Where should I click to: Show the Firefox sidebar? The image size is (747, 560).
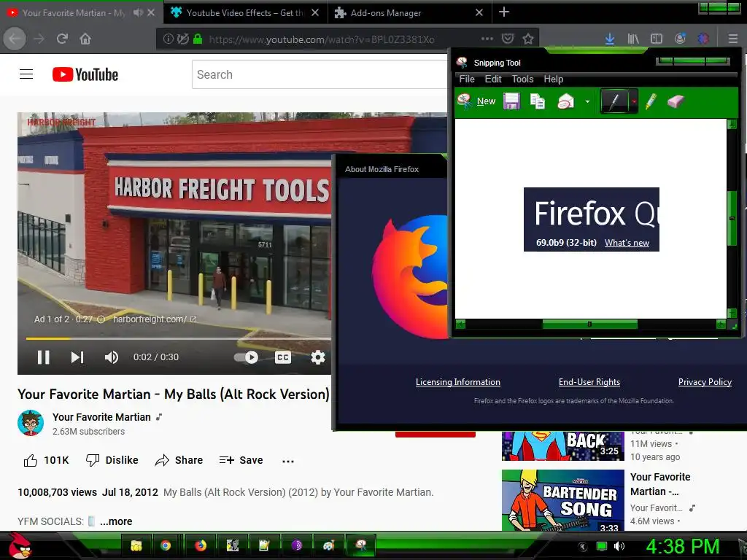[x=657, y=39]
